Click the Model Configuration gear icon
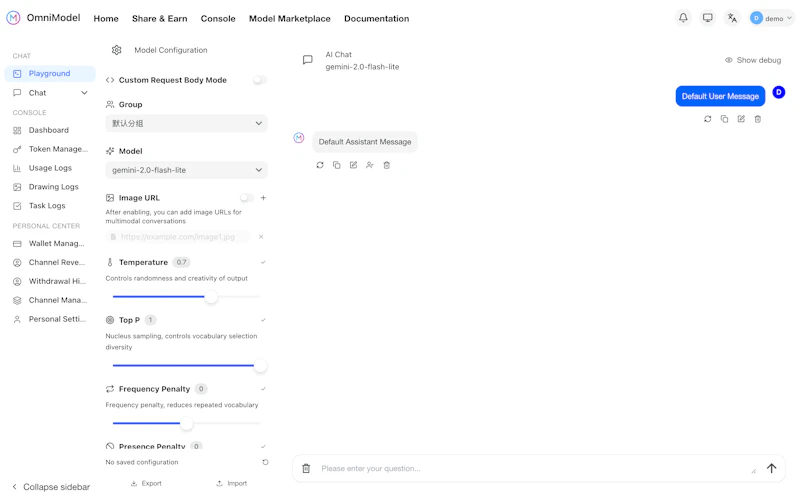Screen dimensions: 800x500 [x=116, y=50]
